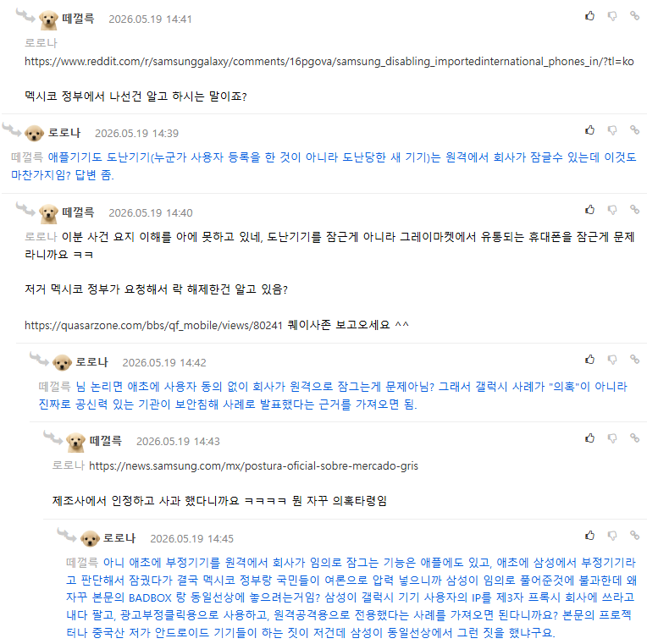Open 떼껄룩's puppy avatar on 14:40 comment
The height and width of the screenshot is (644, 647).
coord(48,213)
